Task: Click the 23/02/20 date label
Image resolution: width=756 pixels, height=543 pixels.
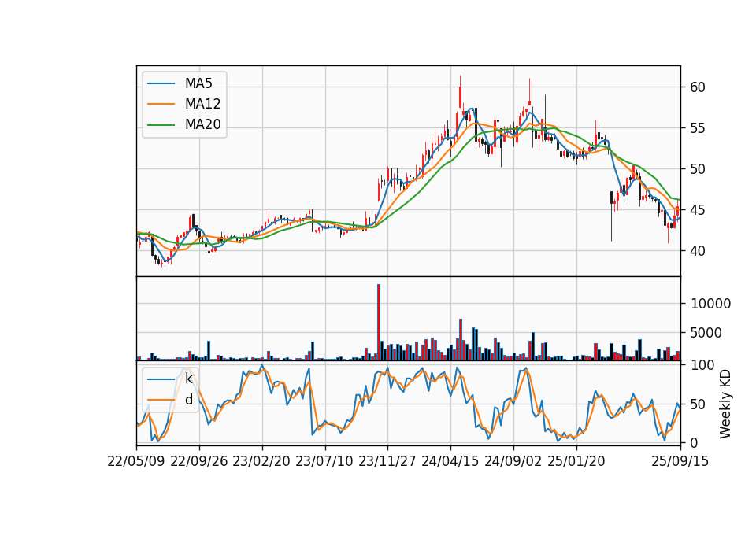Action: tap(261, 461)
